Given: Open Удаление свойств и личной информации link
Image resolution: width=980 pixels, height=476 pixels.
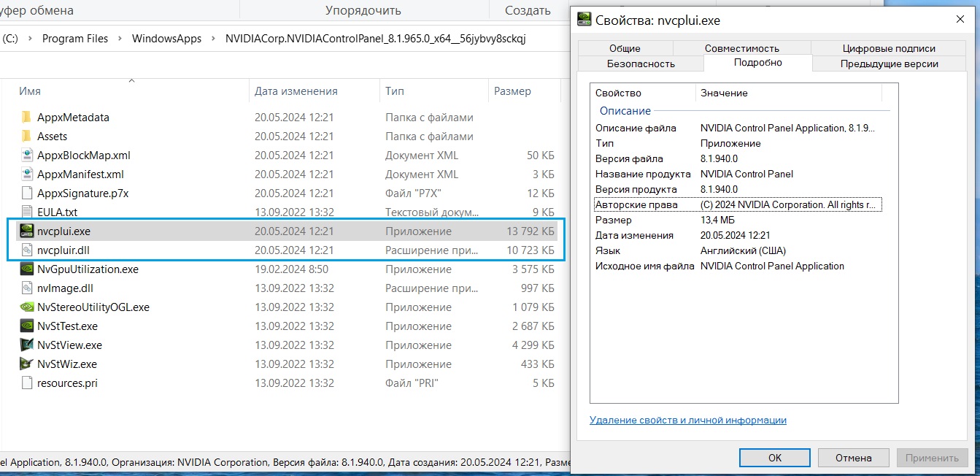Looking at the screenshot, I should tap(688, 420).
